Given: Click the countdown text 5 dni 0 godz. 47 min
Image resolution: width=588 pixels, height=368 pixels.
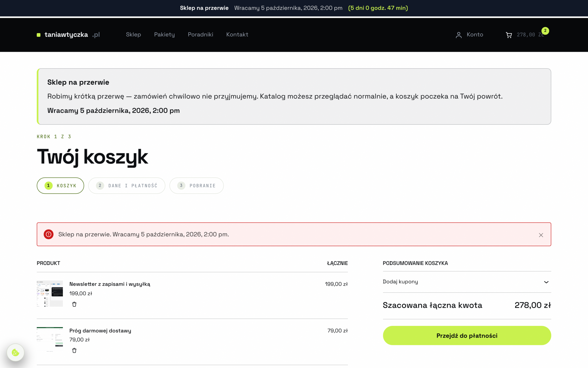Looking at the screenshot, I should pos(378,8).
